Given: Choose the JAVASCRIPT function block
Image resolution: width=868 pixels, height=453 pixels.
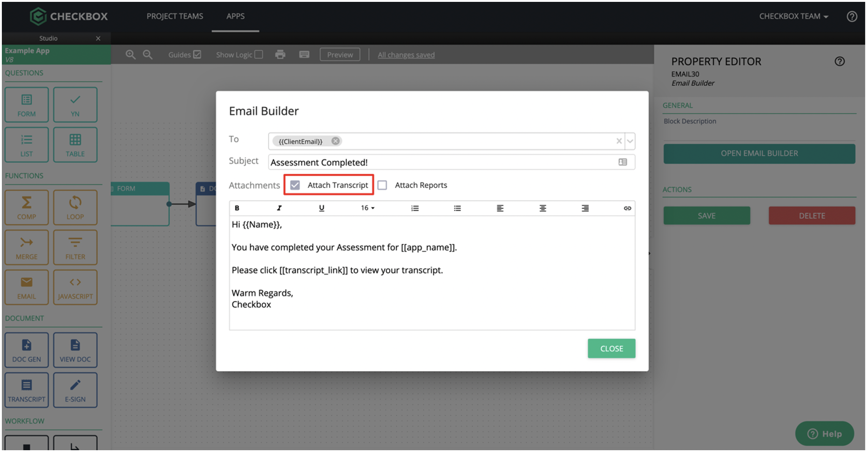Looking at the screenshot, I should click(75, 288).
